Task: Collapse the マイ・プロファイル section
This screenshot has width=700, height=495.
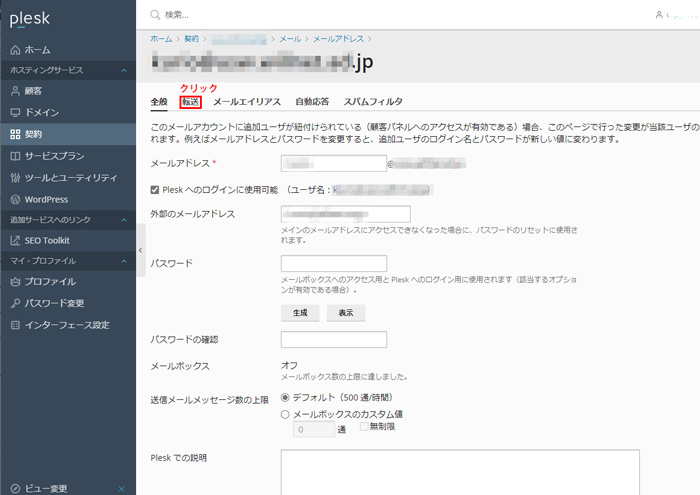Action: tap(123, 261)
